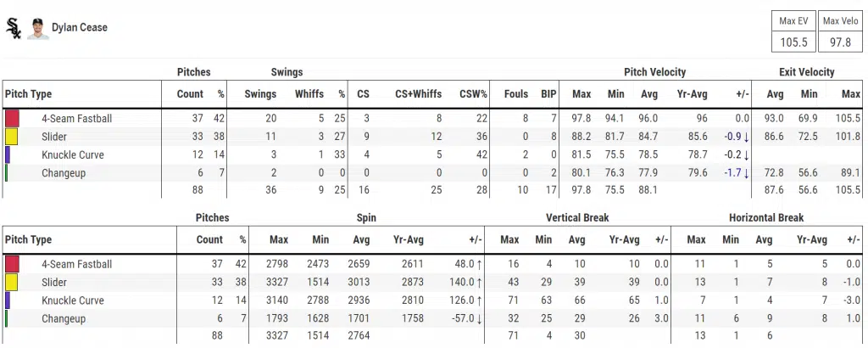Click the Dylan Cease player name
The height and width of the screenshot is (348, 868).
coord(80,28)
